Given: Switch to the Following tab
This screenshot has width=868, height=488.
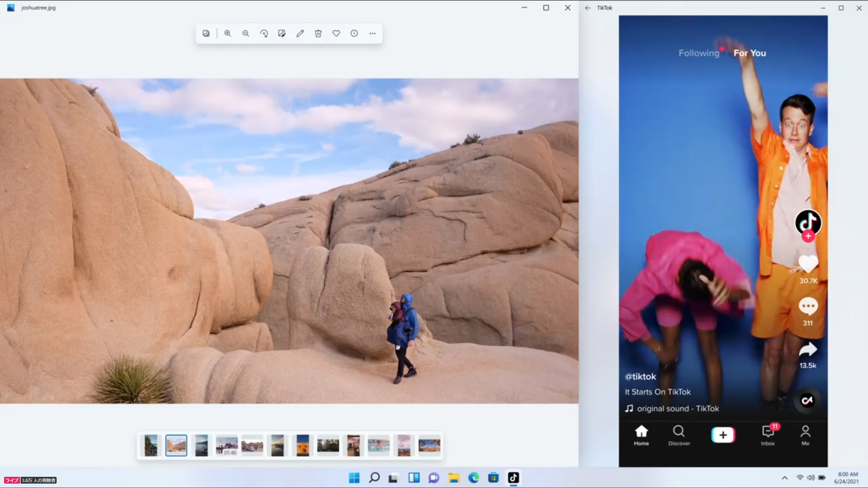Looking at the screenshot, I should point(699,53).
